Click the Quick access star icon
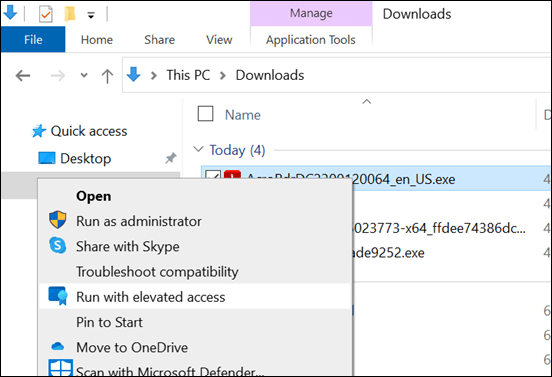The width and height of the screenshot is (552, 377). pos(39,131)
